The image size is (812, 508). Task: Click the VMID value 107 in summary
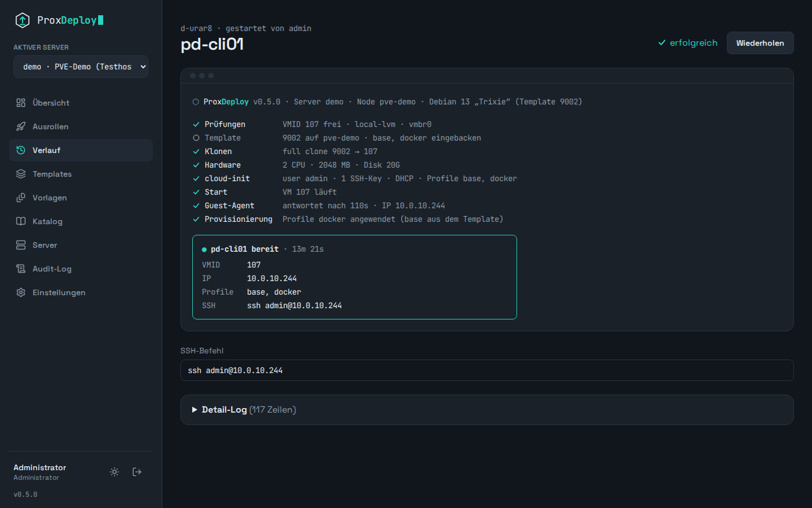pyautogui.click(x=254, y=265)
